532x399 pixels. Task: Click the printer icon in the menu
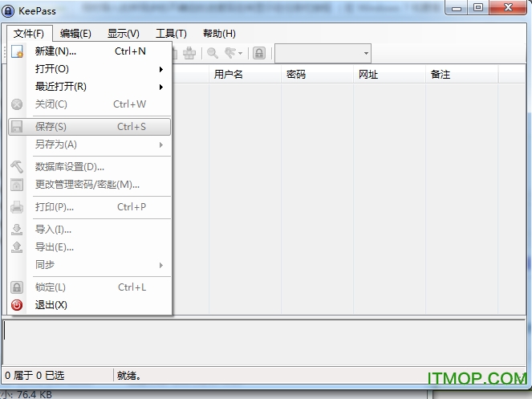[x=17, y=207]
